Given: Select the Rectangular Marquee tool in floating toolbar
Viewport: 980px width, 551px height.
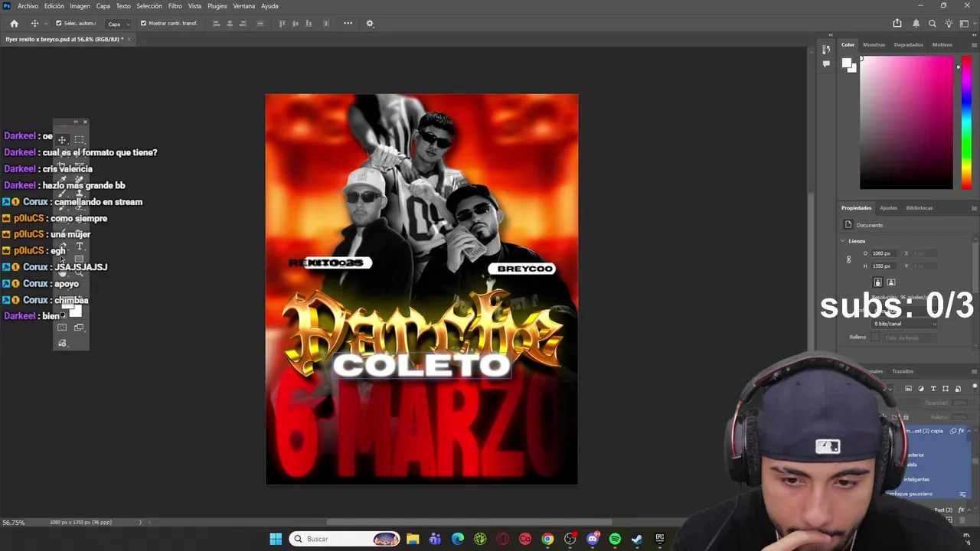Looking at the screenshot, I should pyautogui.click(x=79, y=140).
